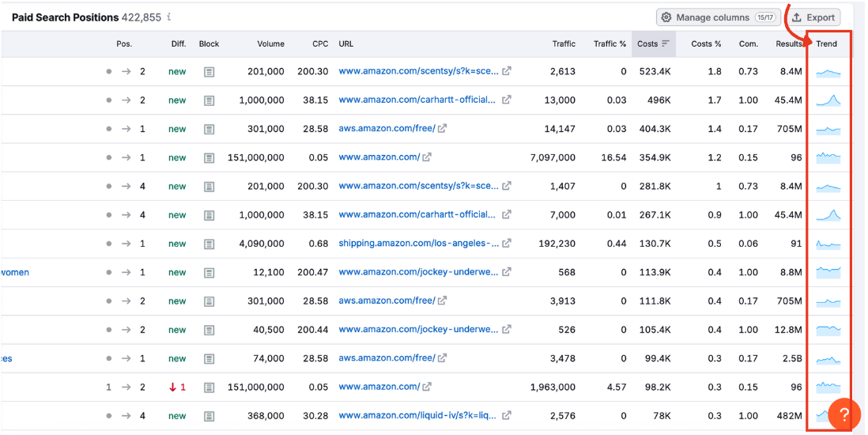Click block icon in the 12,100 volume row
868x435 pixels.
pyautogui.click(x=209, y=273)
